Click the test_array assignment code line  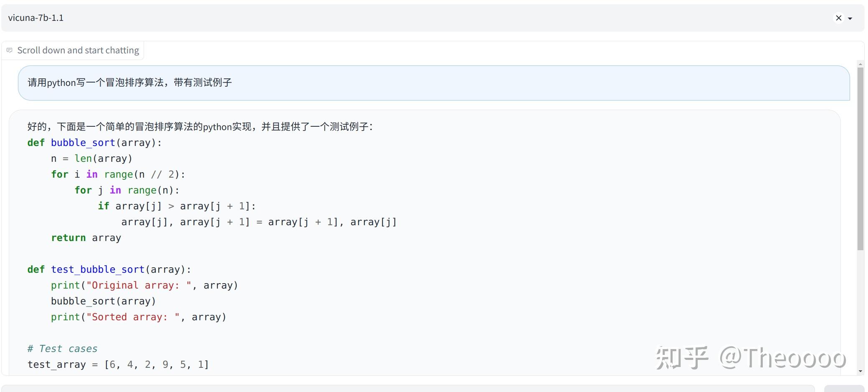click(118, 364)
